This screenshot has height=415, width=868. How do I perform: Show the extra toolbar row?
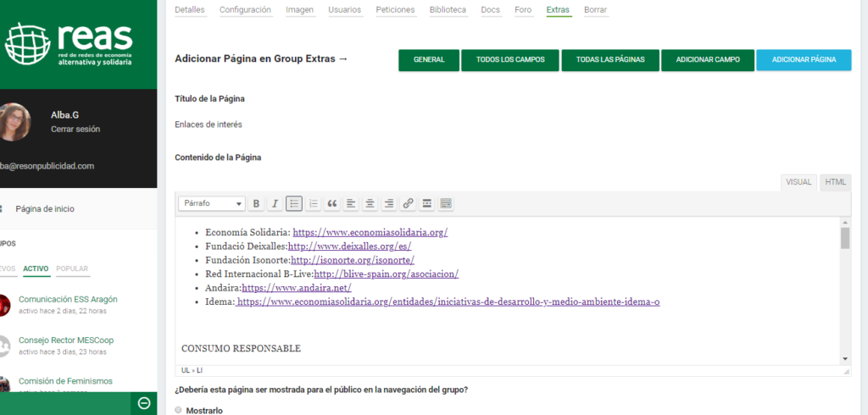446,203
